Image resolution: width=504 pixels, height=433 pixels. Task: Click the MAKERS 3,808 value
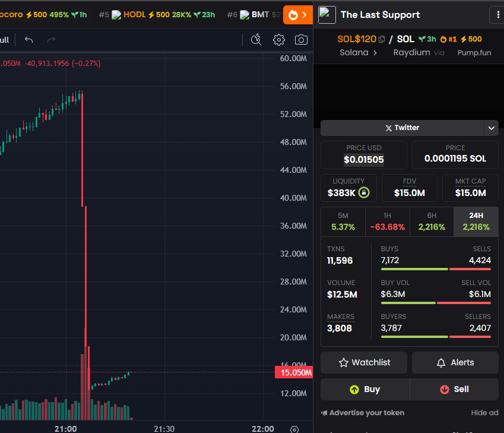[340, 328]
